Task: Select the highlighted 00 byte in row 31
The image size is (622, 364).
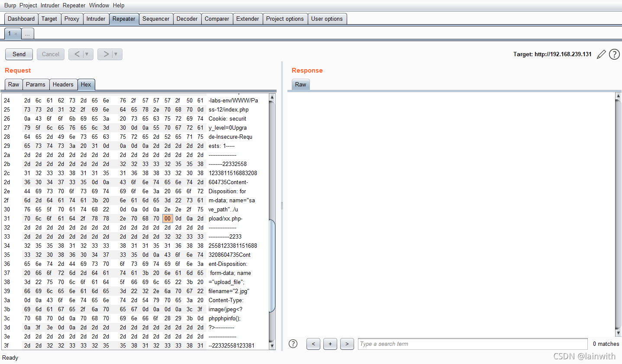Action: pyautogui.click(x=168, y=218)
